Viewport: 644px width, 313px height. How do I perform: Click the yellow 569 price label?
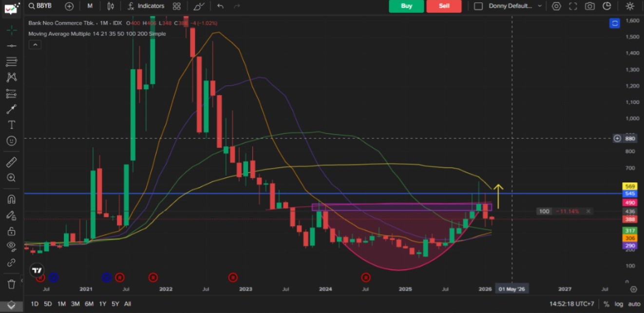pyautogui.click(x=630, y=186)
